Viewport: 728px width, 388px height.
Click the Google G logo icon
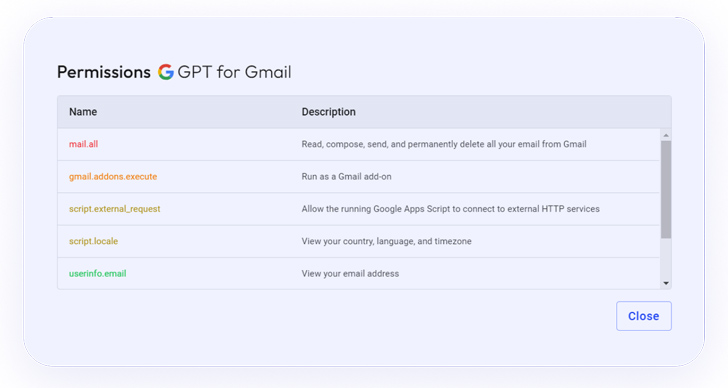tap(165, 72)
